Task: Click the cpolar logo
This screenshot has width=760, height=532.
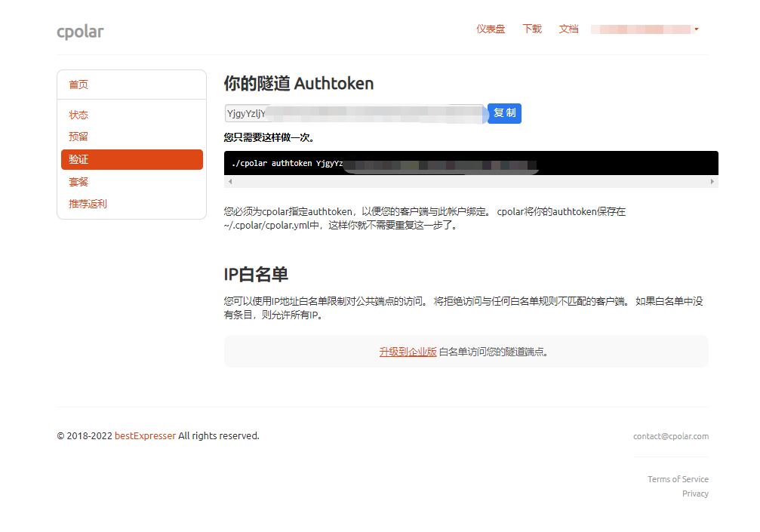Action: pyautogui.click(x=80, y=32)
